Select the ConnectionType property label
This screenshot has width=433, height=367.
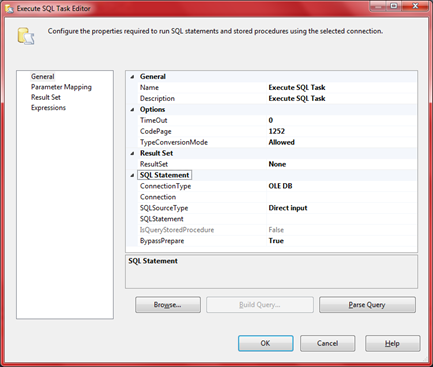tap(165, 186)
